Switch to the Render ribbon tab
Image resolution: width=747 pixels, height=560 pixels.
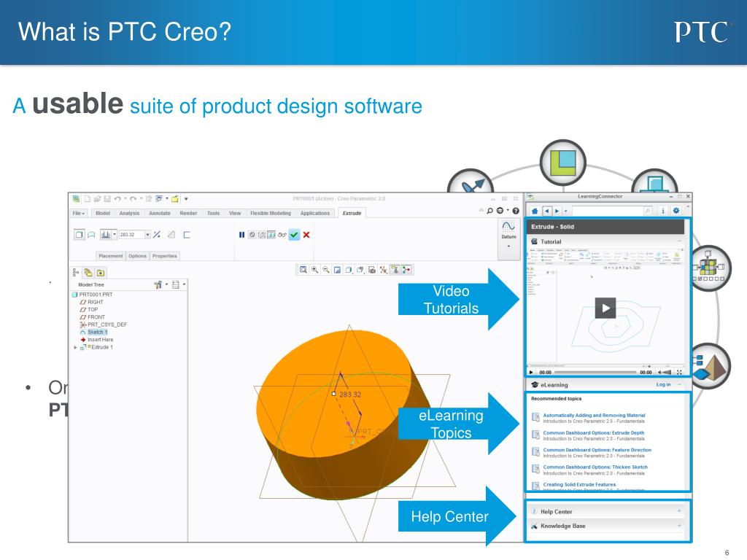tap(188, 214)
